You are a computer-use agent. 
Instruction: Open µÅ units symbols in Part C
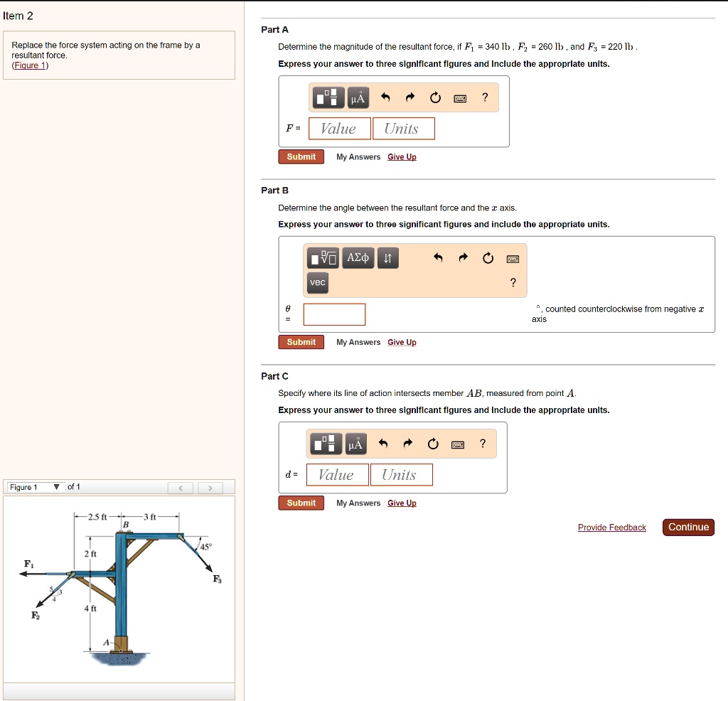click(355, 444)
